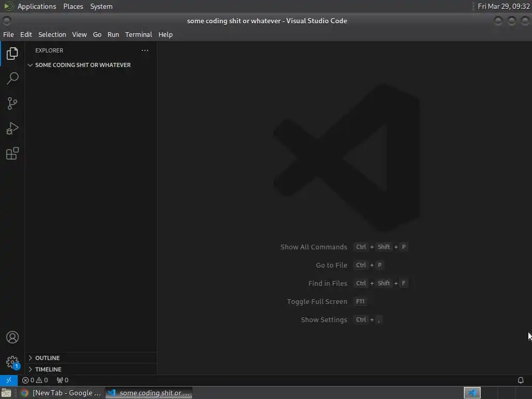Open the File menu

pyautogui.click(x=8, y=35)
